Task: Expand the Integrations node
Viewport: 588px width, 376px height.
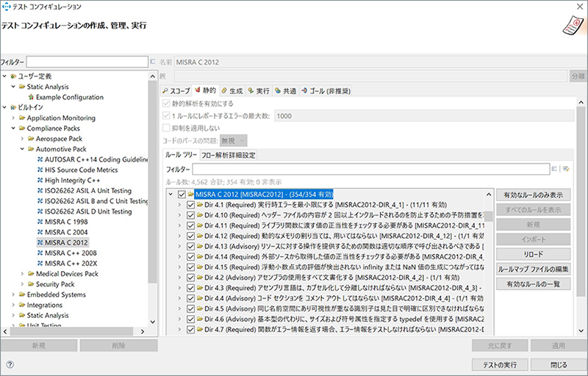Action: click(13, 305)
